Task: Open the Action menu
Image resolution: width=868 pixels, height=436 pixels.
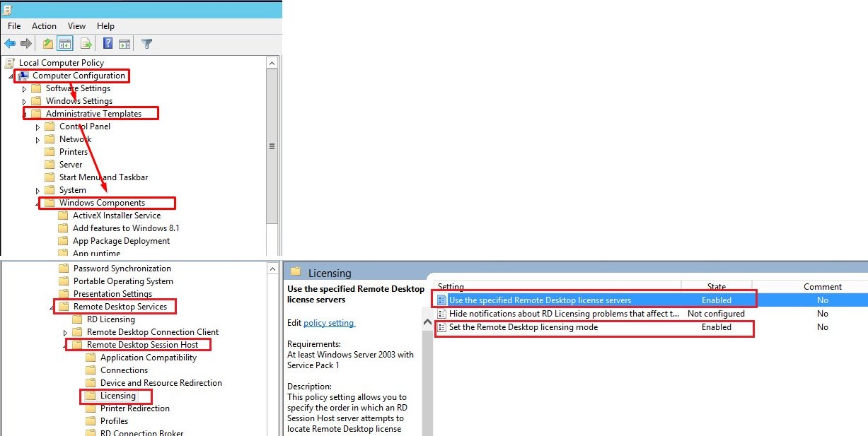Action: (44, 26)
